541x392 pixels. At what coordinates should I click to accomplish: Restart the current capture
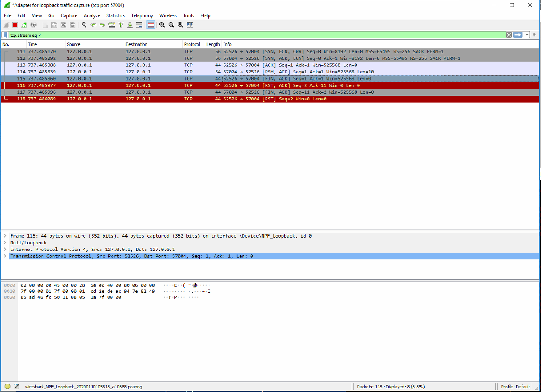[23, 25]
